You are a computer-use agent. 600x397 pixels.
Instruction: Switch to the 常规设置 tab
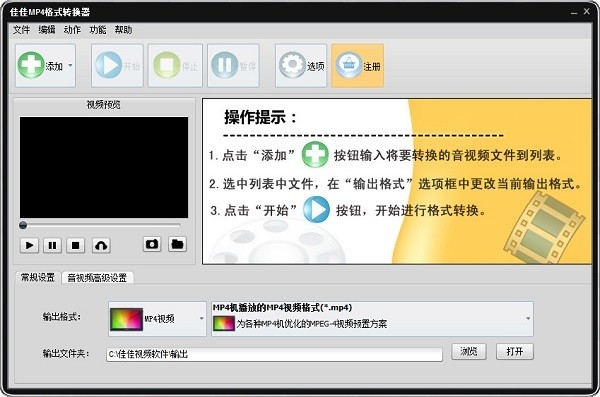[x=38, y=277]
